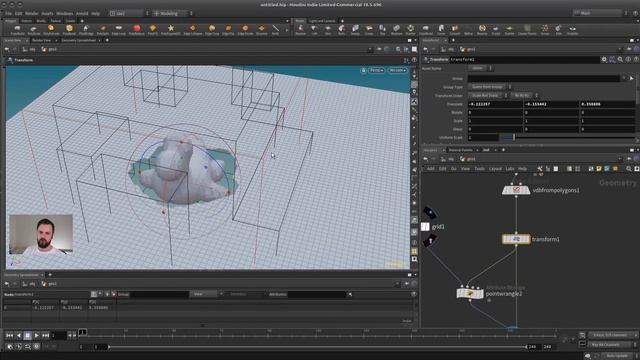Screen dimensions: 640x360
Task: Open the Asset Name dropdown
Action: click(x=480, y=68)
